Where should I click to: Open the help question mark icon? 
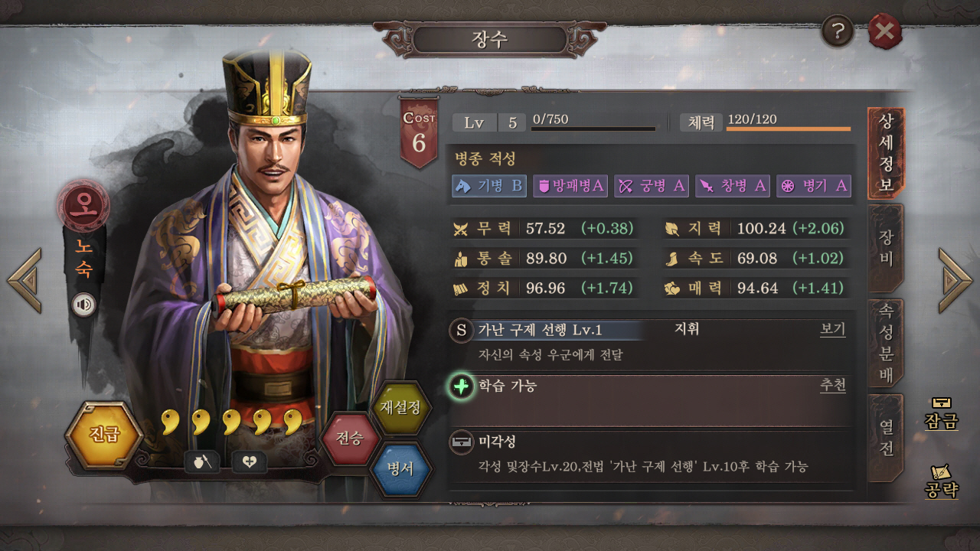point(838,32)
